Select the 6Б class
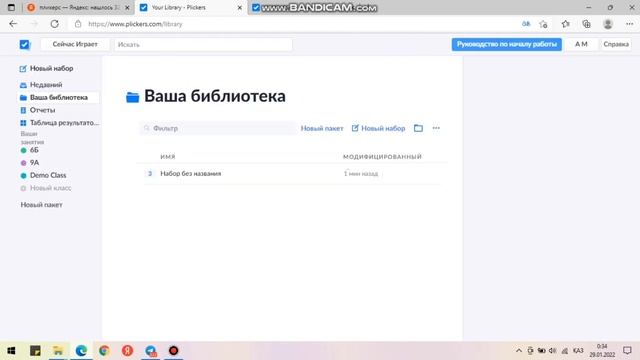 (30, 150)
